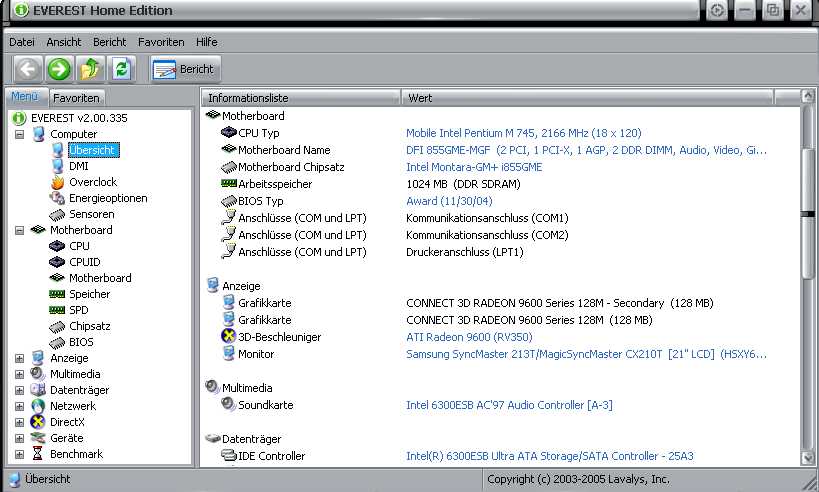This screenshot has width=819, height=492.
Task: Click the scrollbar down arrow
Action: pos(808,458)
